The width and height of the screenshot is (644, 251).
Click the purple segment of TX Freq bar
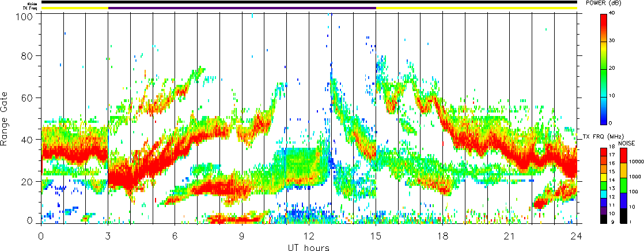pyautogui.click(x=242, y=8)
